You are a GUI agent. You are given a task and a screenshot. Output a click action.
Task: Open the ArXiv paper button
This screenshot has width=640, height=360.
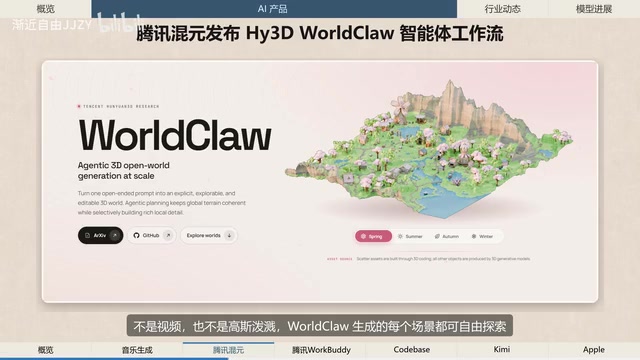point(100,236)
